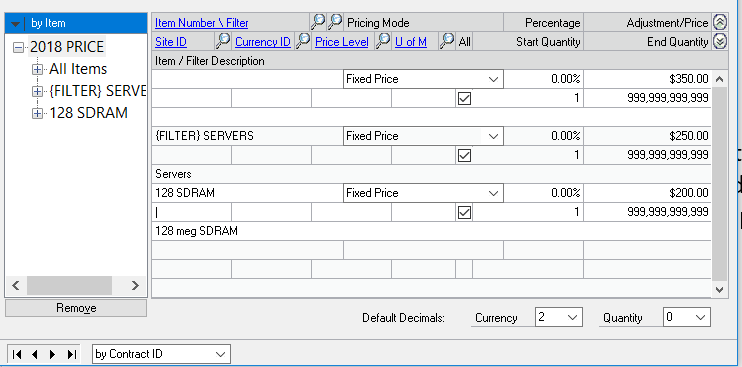Click the tree panel scroll right arrow
Image resolution: width=742 pixels, height=367 pixels.
tap(135, 285)
